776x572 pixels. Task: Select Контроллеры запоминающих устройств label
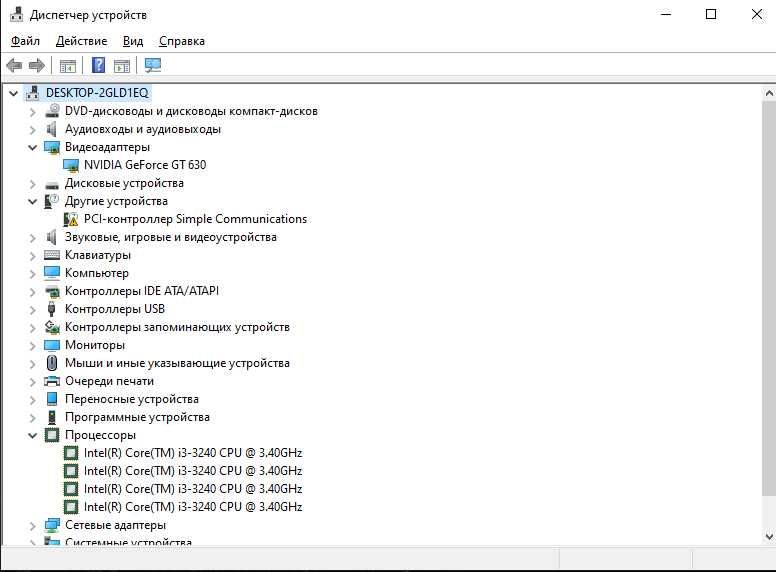(x=177, y=327)
